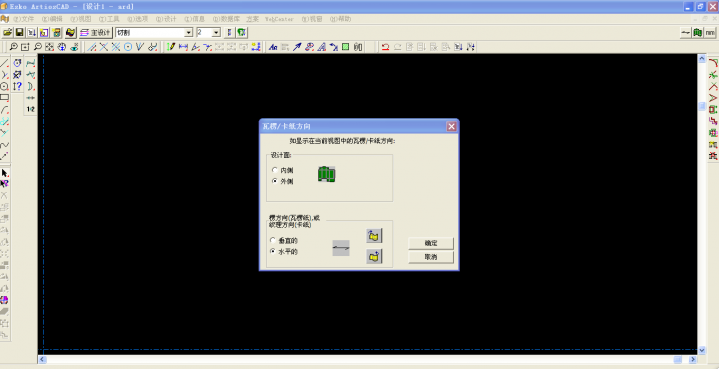Open the 编辑 menu
This screenshot has height=369, width=719.
point(52,19)
